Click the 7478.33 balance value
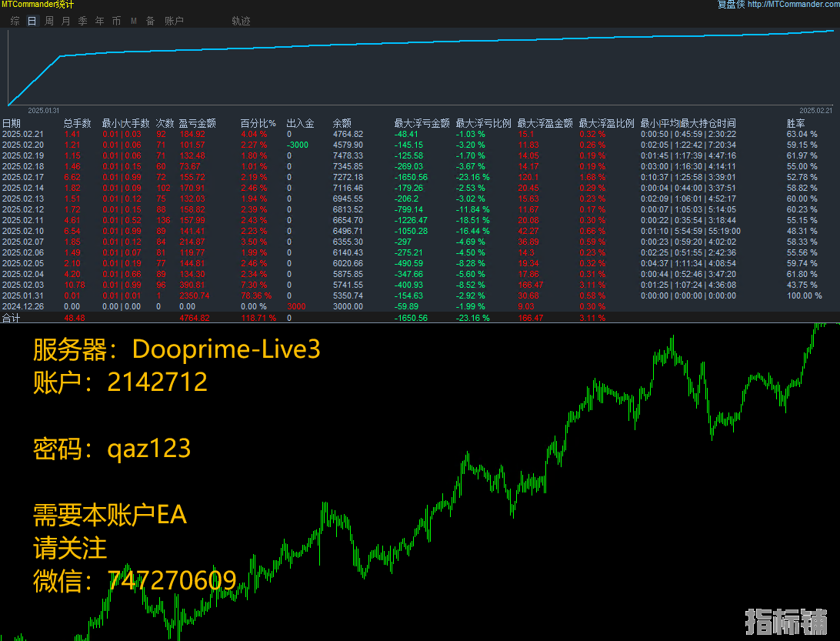 click(348, 155)
